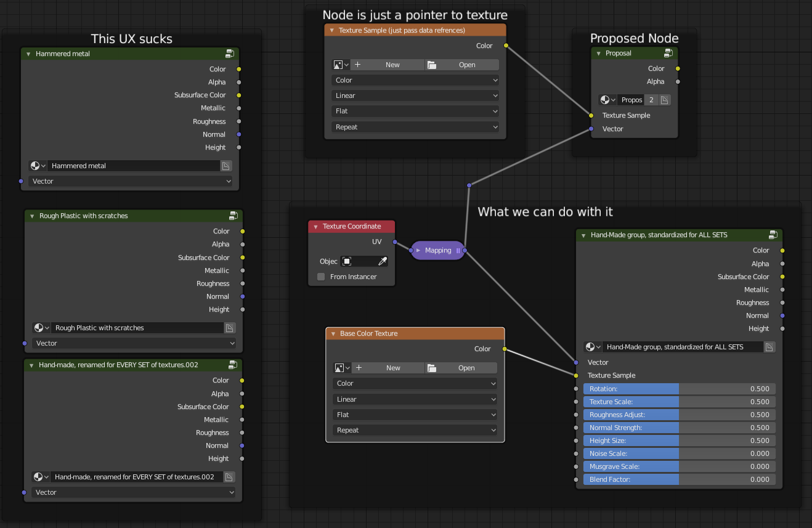
Task: Open Linear dropdown in Texture Sample node
Action: click(415, 95)
